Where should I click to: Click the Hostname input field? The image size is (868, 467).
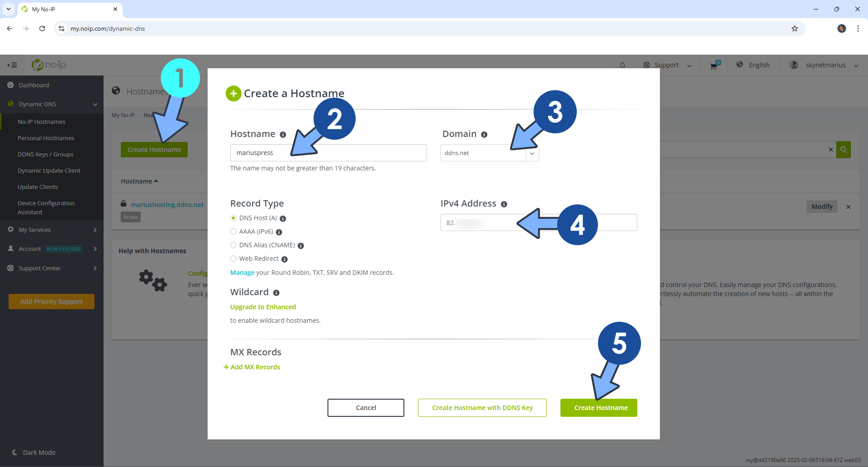click(x=328, y=153)
